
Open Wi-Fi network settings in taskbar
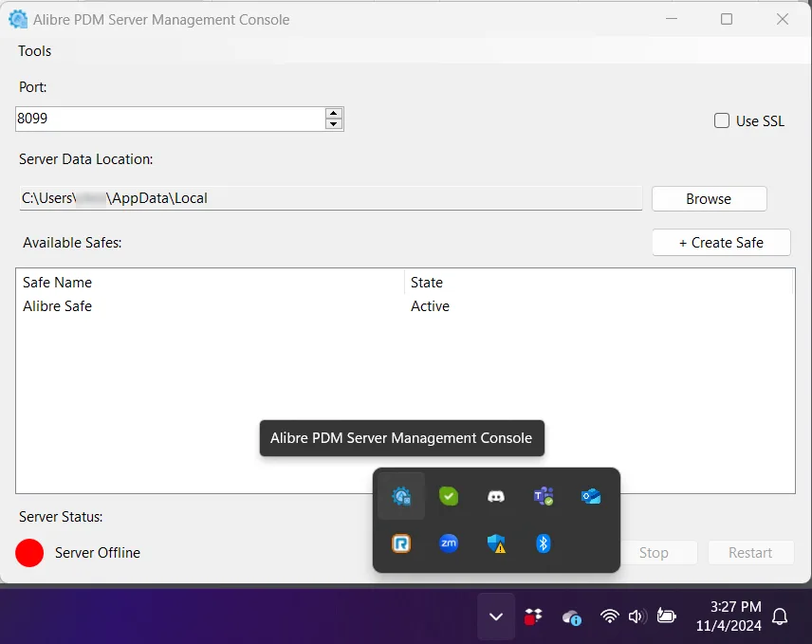610,616
